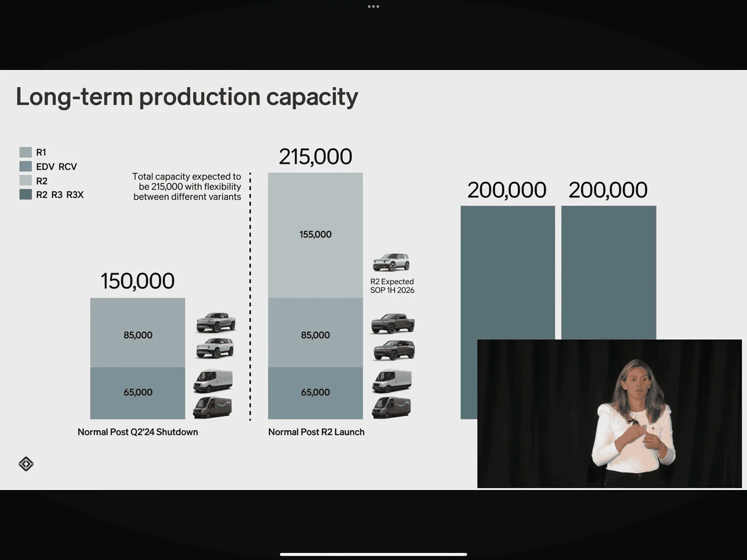The width and height of the screenshot is (747, 560).
Task: Click the speaker video thumbnail
Action: point(609,413)
